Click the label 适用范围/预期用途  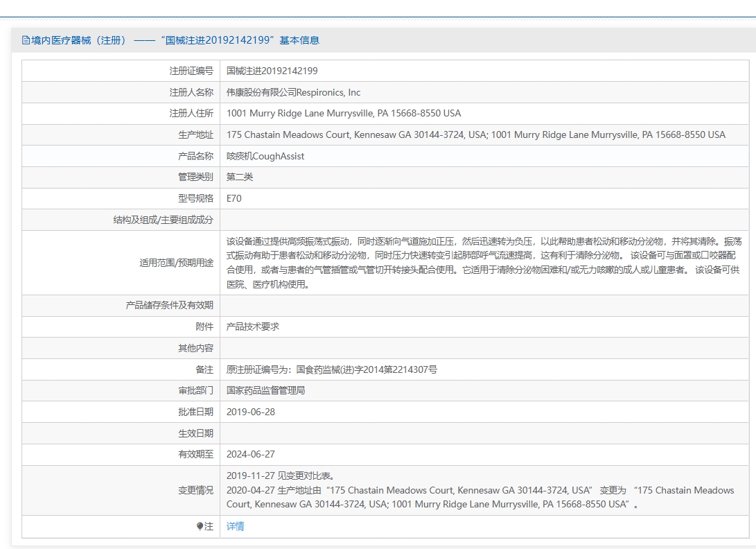[176, 263]
